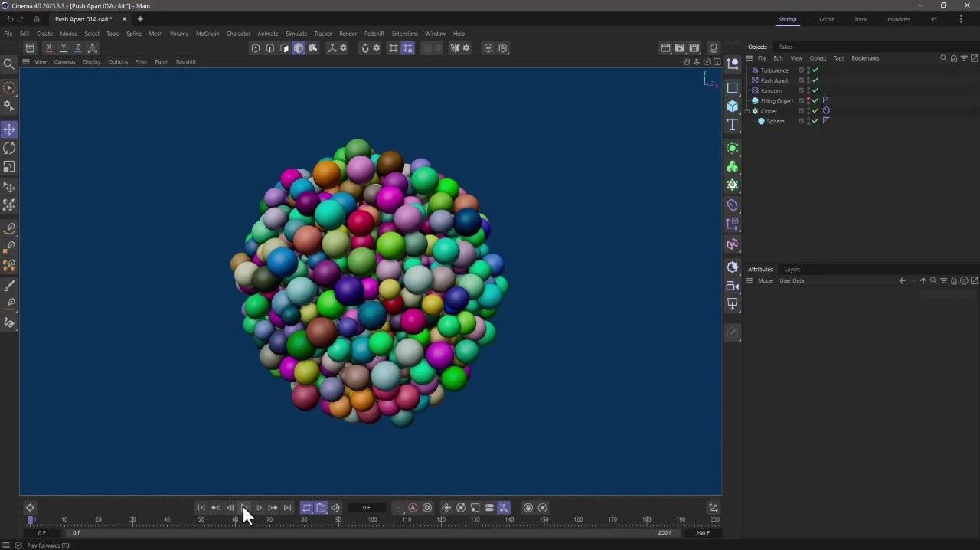Toggle visibility dots for Filling Object
Viewport: 980px width, 550px height.
point(808,100)
